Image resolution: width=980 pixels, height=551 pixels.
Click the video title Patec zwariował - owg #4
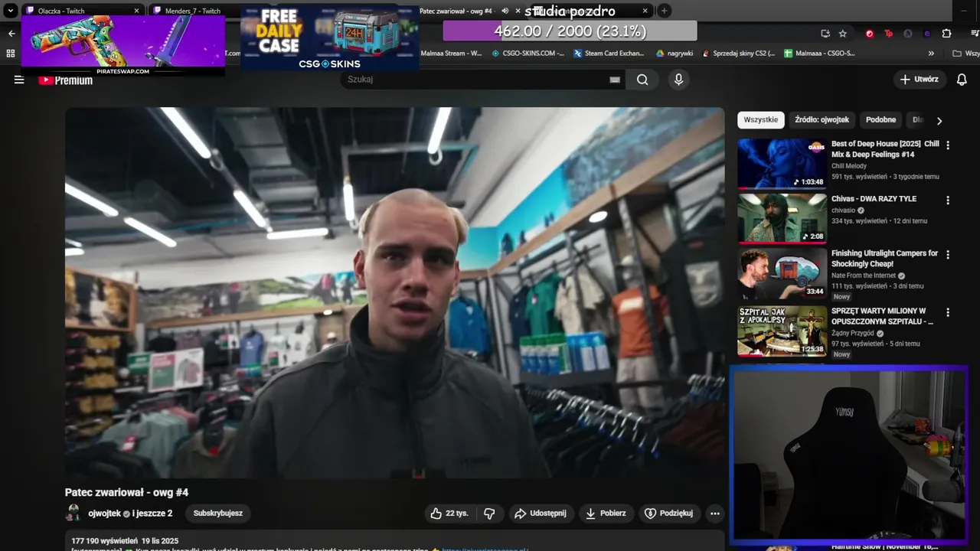126,493
